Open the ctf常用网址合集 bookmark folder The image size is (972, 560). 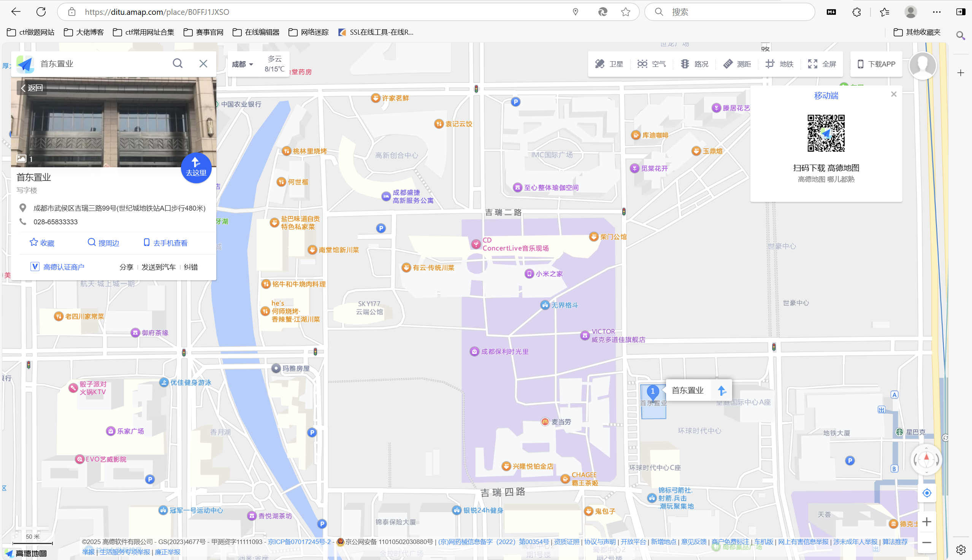click(143, 32)
